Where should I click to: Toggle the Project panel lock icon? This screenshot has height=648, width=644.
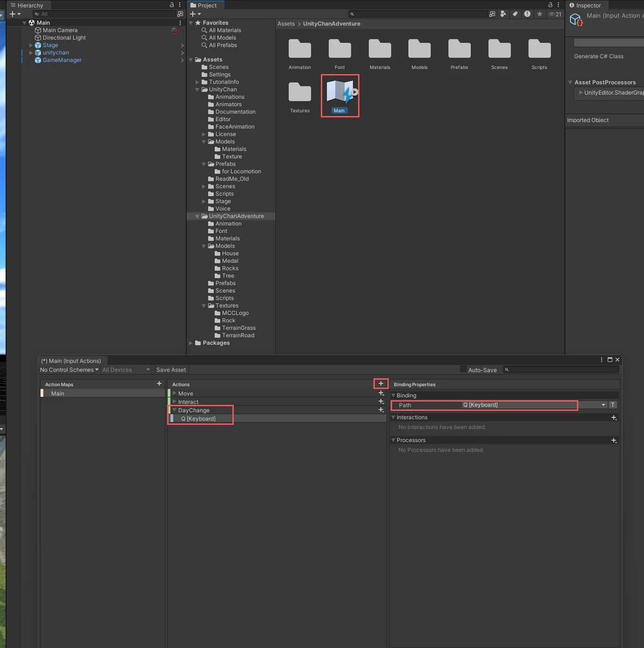550,5
